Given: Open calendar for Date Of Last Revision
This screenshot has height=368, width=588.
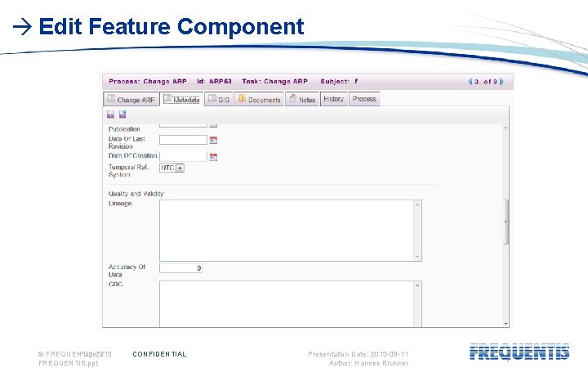Looking at the screenshot, I should click(x=213, y=140).
